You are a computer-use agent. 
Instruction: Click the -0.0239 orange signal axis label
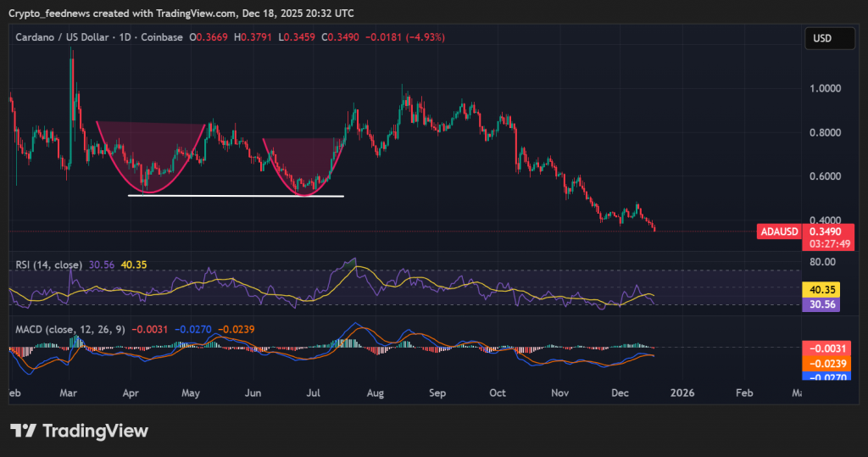(827, 364)
